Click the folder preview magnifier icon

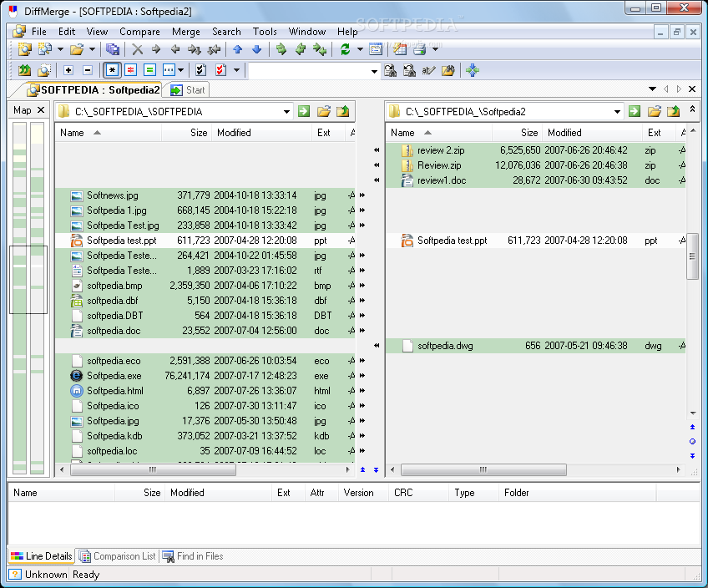(44, 70)
